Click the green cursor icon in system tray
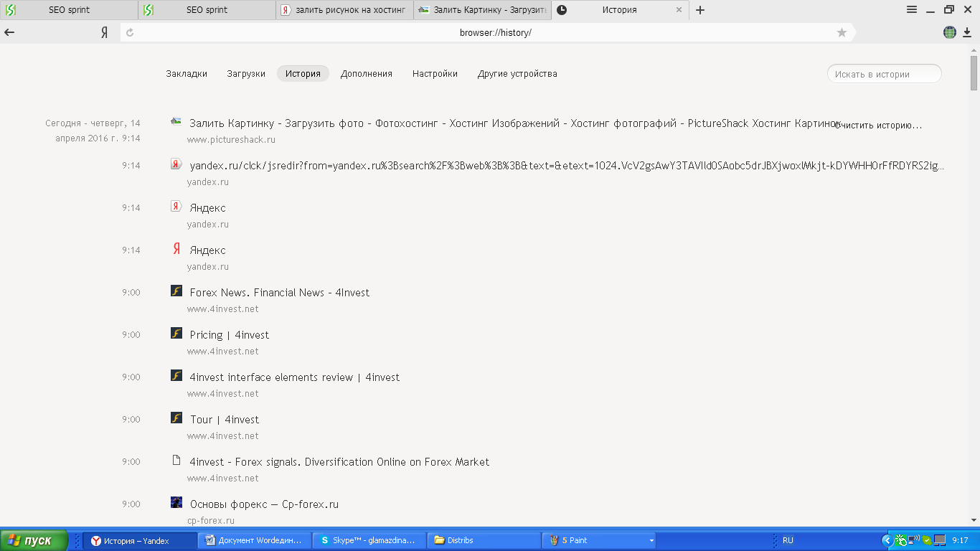980x551 pixels. pos(902,540)
